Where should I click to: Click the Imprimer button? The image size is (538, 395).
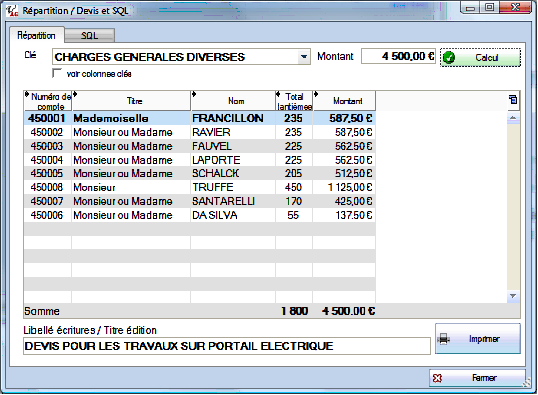pyautogui.click(x=478, y=339)
